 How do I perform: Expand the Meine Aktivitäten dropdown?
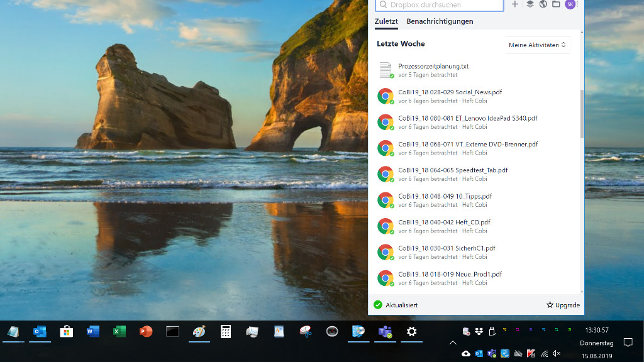tap(537, 45)
